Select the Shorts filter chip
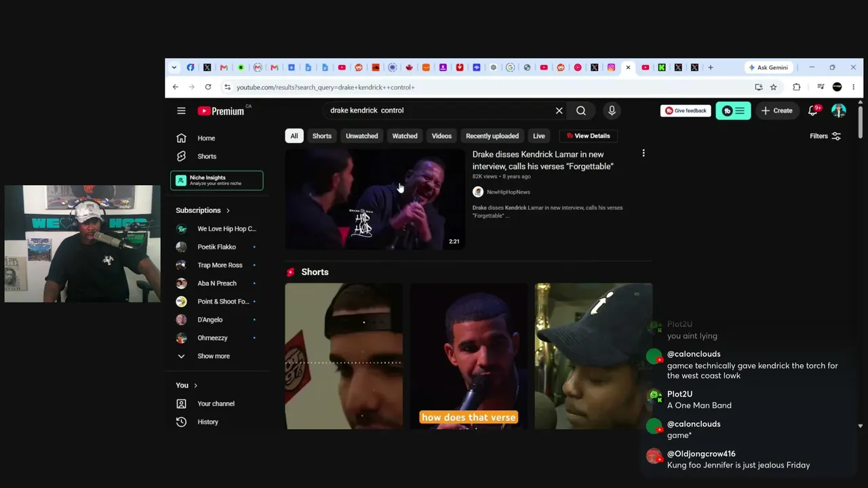The height and width of the screenshot is (488, 868). click(x=322, y=136)
